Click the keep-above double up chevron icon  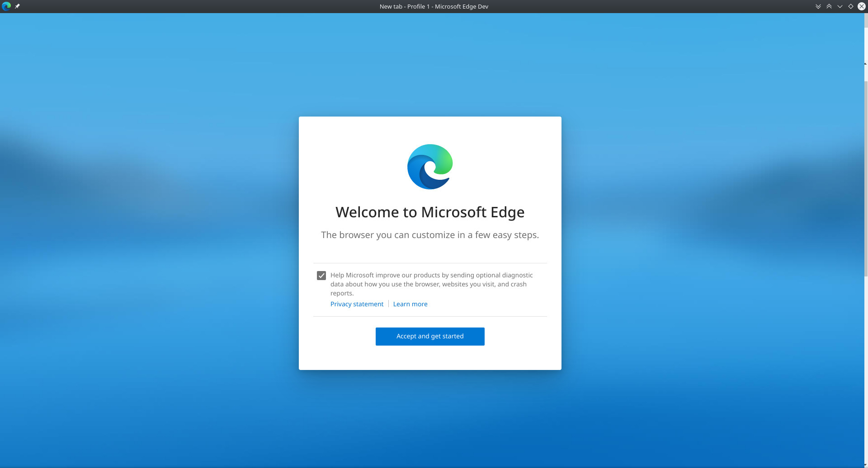pyautogui.click(x=829, y=6)
